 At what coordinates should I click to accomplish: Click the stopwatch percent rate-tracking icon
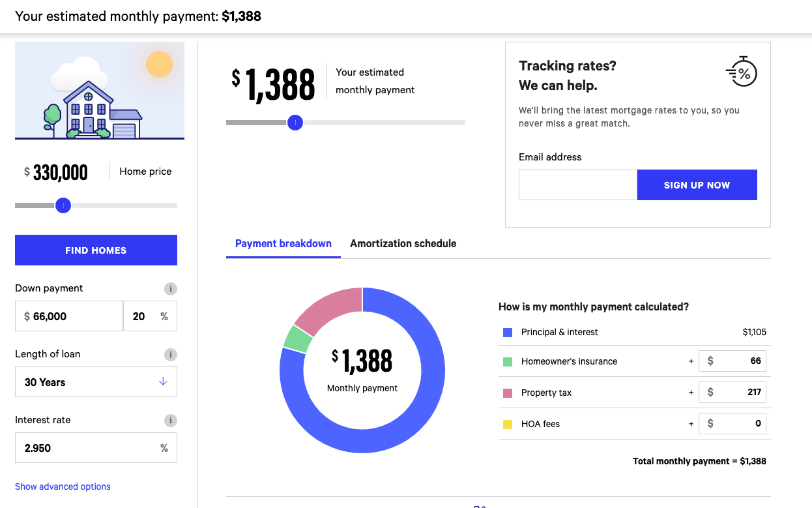[x=742, y=72]
